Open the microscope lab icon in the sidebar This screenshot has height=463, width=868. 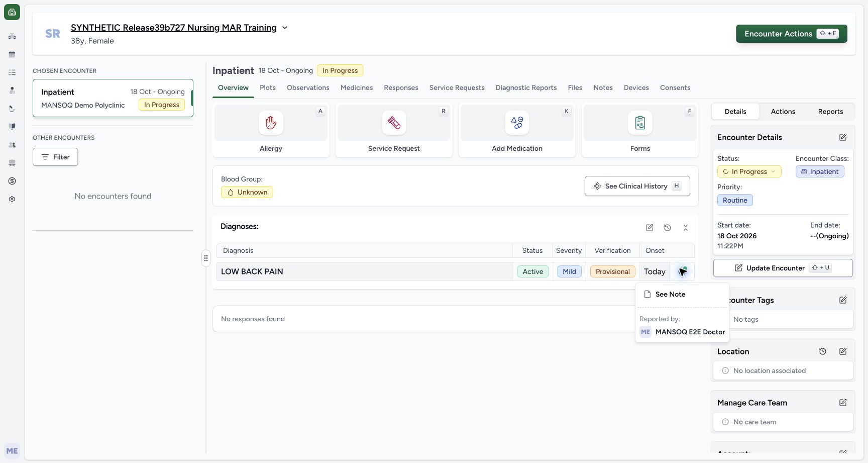click(x=12, y=109)
